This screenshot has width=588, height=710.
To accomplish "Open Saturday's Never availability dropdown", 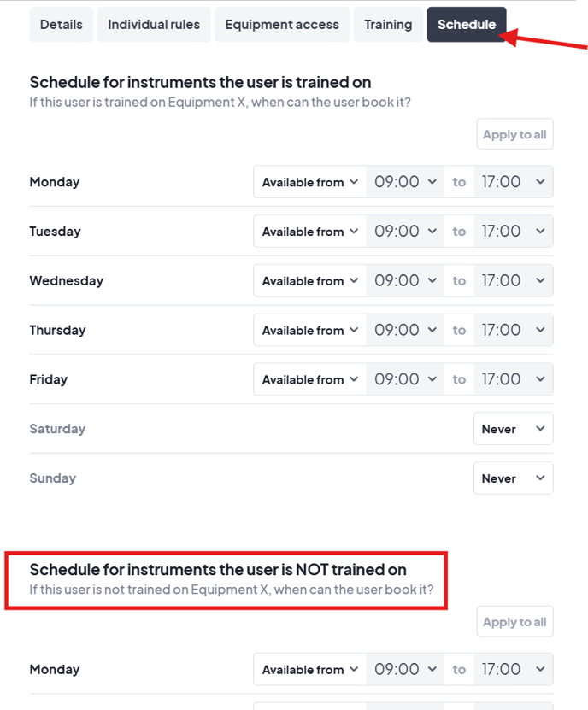I will coord(513,430).
